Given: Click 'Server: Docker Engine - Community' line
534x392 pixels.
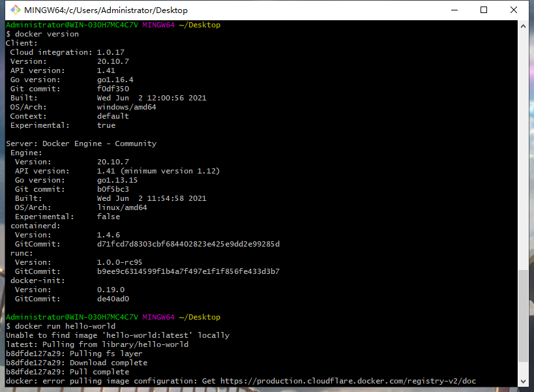Looking at the screenshot, I should [x=82, y=143].
